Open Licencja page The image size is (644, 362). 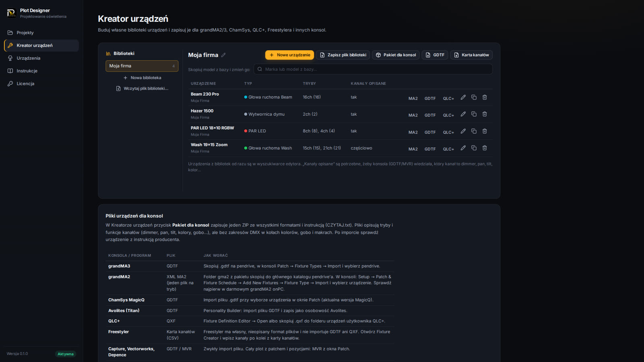41,84
